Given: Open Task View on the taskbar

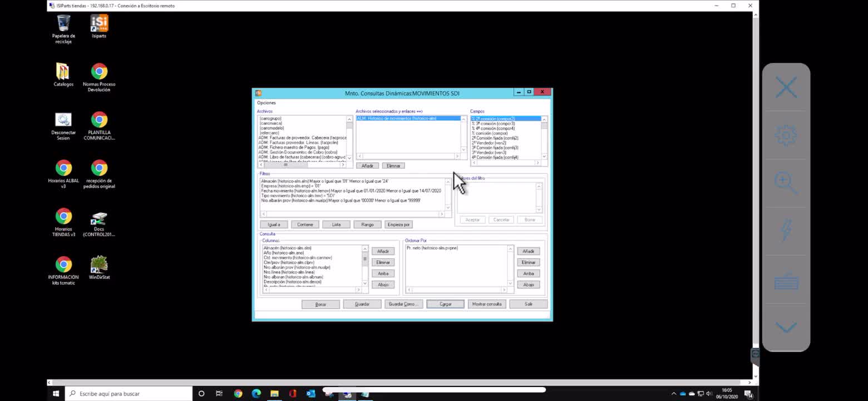Looking at the screenshot, I should [x=219, y=393].
